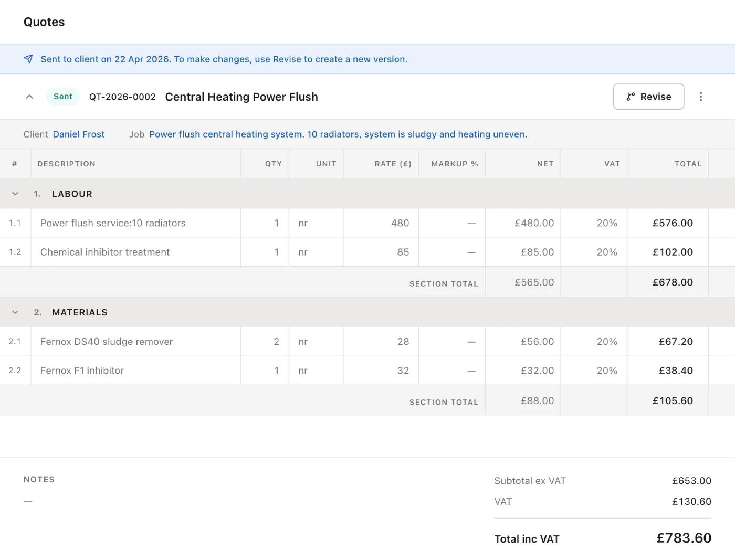Viewport: 735px width, 560px height.
Task: Click the paper plane sent icon
Action: [28, 59]
